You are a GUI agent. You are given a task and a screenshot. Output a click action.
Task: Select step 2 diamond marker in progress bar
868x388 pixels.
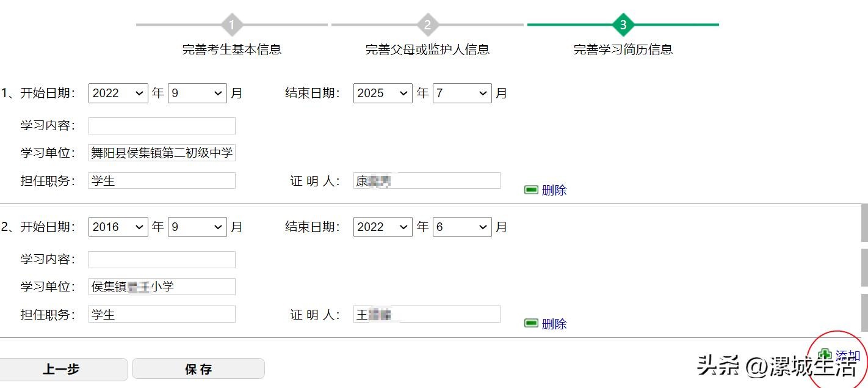tap(427, 25)
